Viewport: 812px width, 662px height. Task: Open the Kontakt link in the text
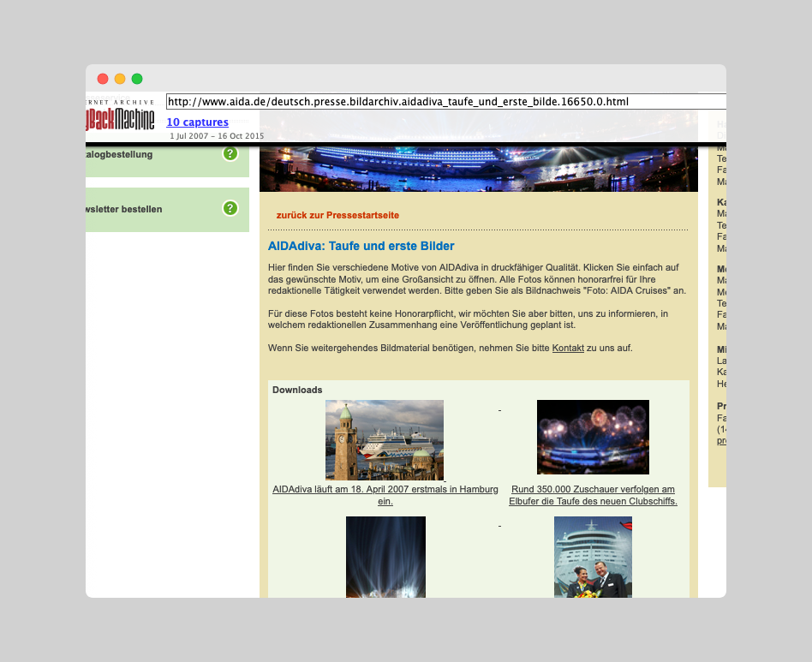568,348
